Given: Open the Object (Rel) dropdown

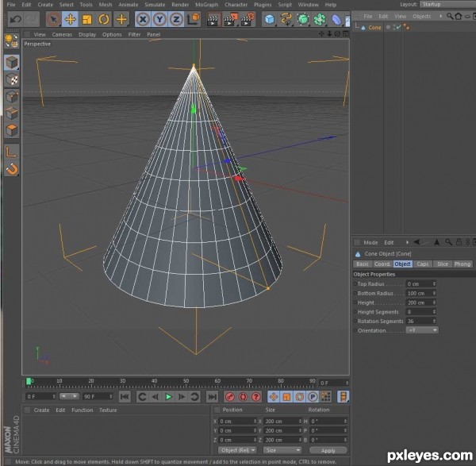Looking at the screenshot, I should (x=237, y=450).
